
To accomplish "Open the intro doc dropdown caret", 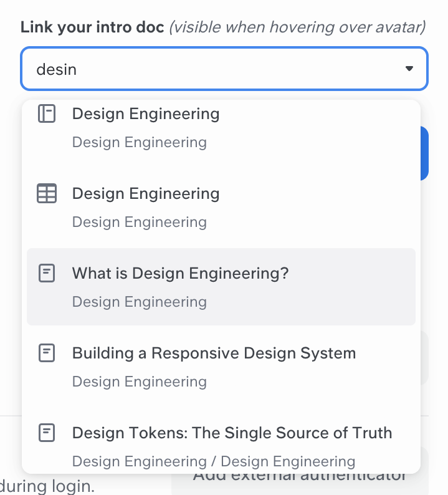I will pos(409,69).
